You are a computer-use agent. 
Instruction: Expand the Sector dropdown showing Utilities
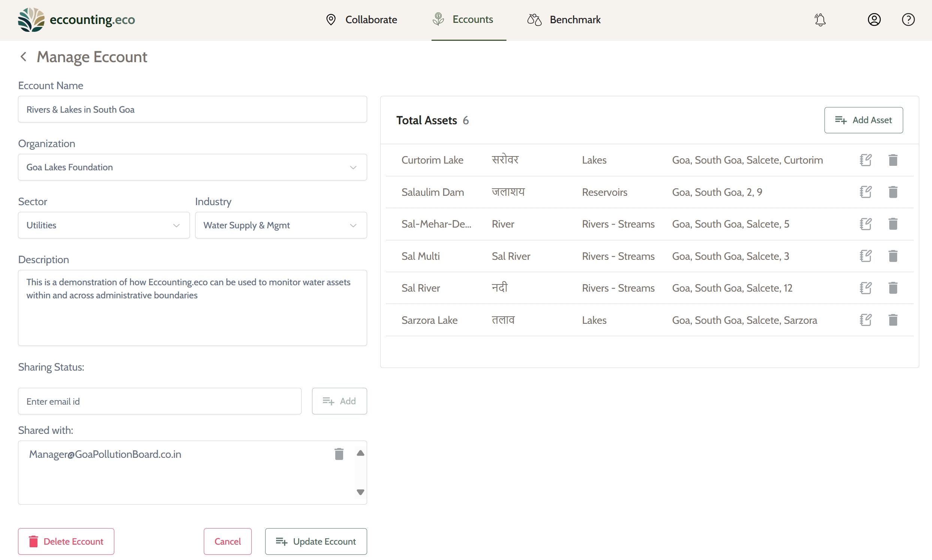coord(103,225)
